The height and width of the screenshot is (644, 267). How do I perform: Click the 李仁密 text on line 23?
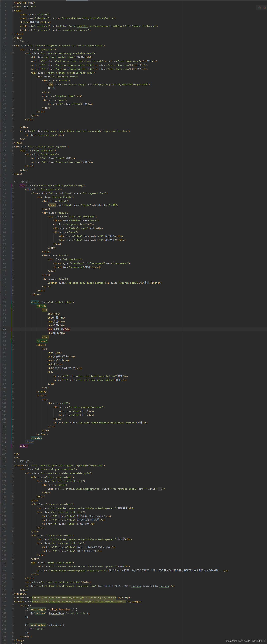tap(51, 88)
